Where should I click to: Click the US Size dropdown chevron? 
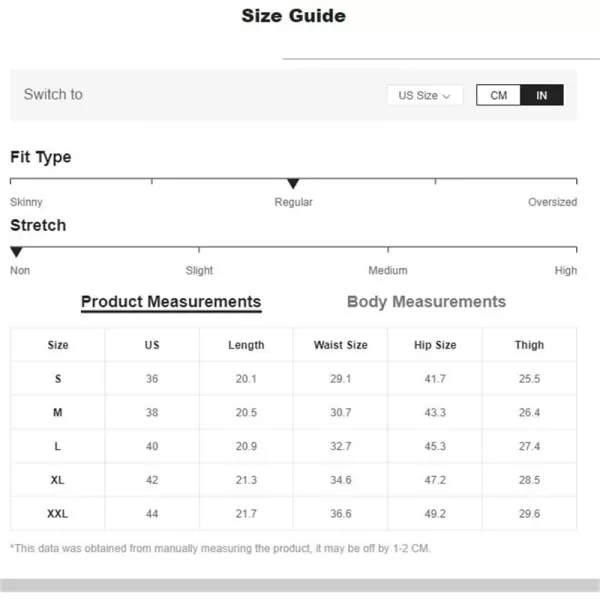[x=446, y=96]
